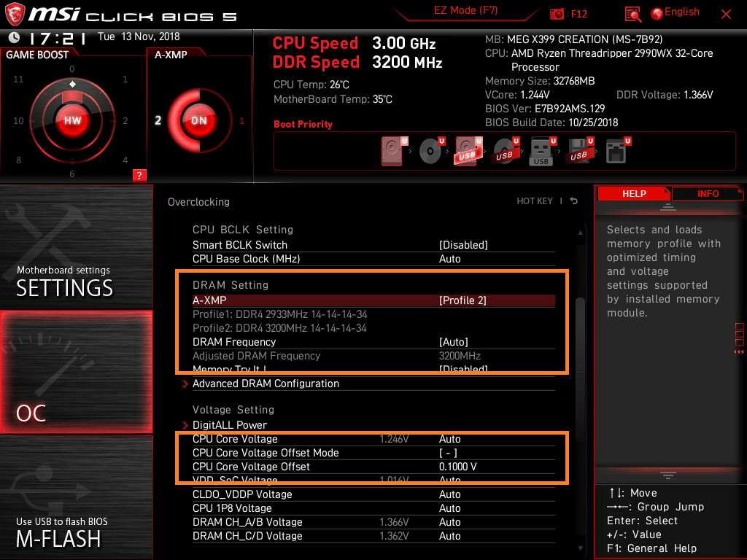Click the date Tue 13 Nov, 2018
Image resolution: width=747 pixels, height=560 pixels.
(139, 36)
